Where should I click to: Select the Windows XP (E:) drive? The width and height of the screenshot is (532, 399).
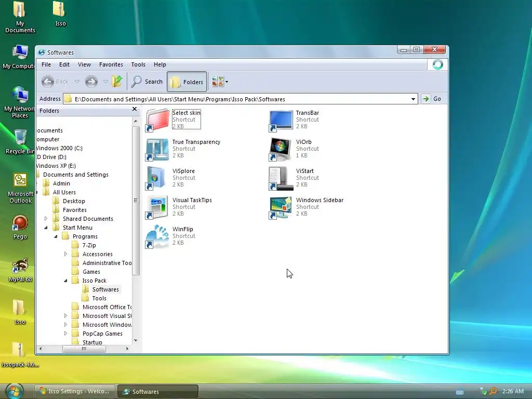point(56,166)
